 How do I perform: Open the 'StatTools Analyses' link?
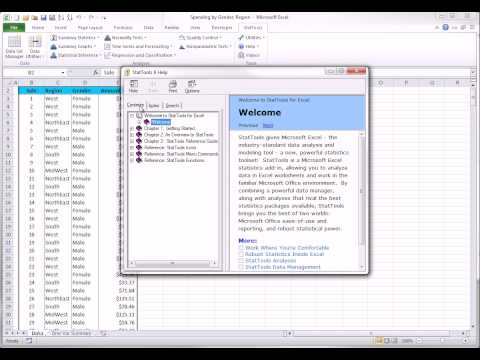tap(270, 260)
